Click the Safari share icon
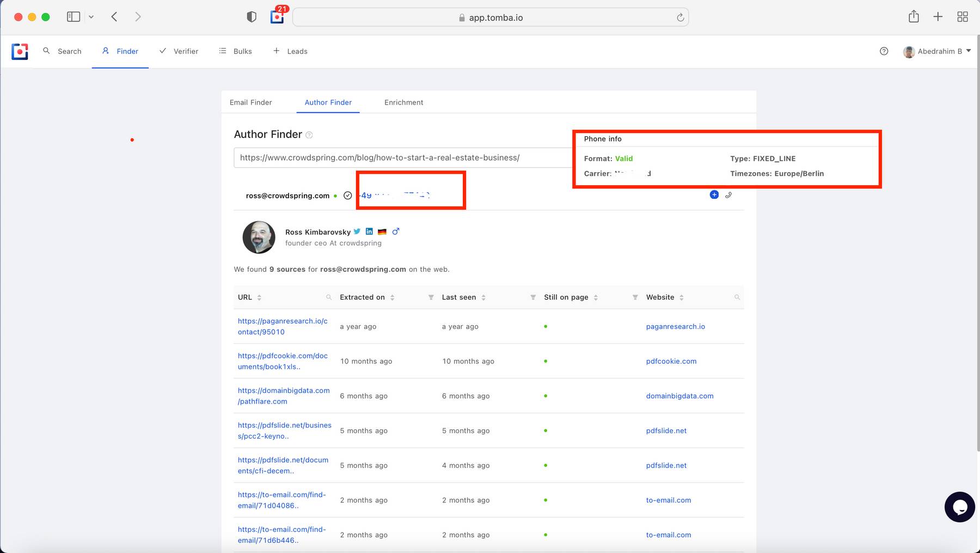The width and height of the screenshot is (980, 553). coord(914,16)
